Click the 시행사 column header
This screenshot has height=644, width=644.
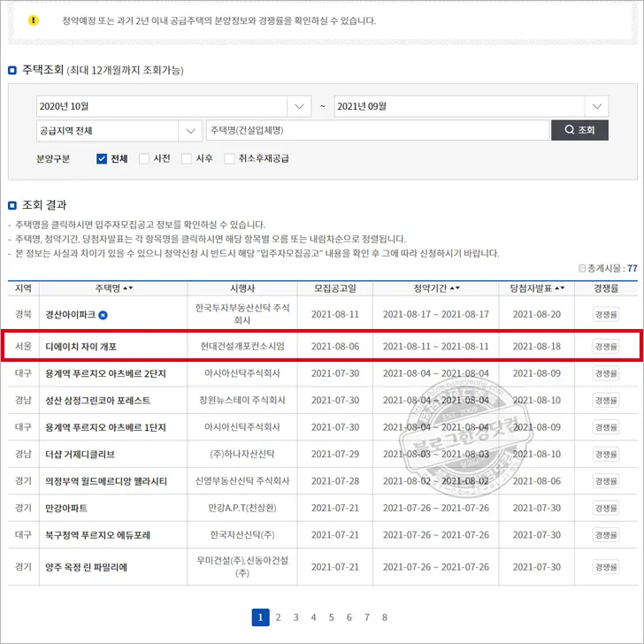tap(242, 288)
